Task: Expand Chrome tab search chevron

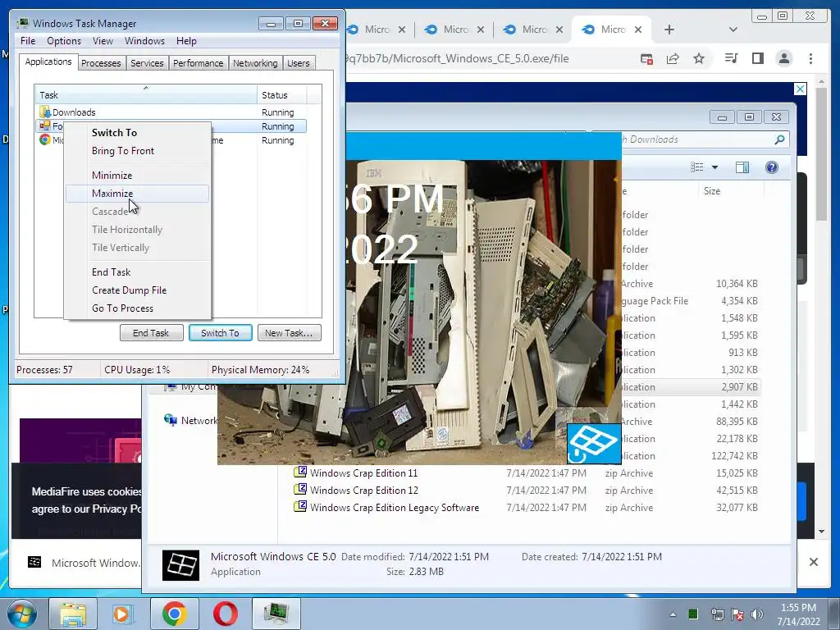Action: pyautogui.click(x=733, y=30)
